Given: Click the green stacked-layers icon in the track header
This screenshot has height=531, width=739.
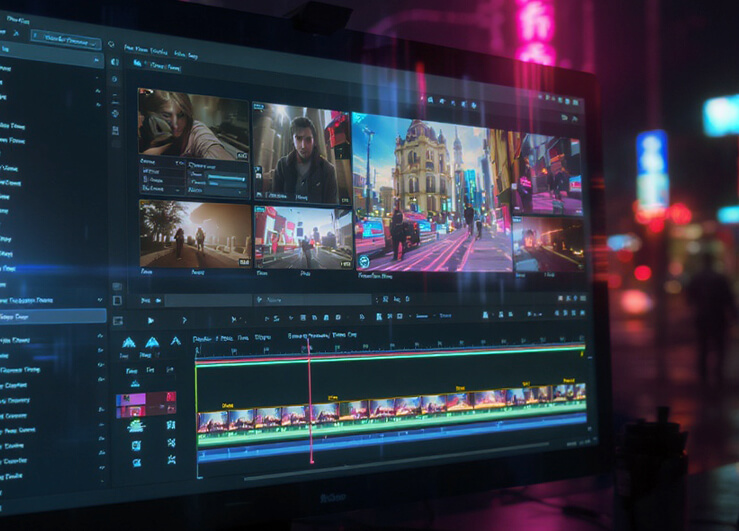Looking at the screenshot, I should (136, 426).
